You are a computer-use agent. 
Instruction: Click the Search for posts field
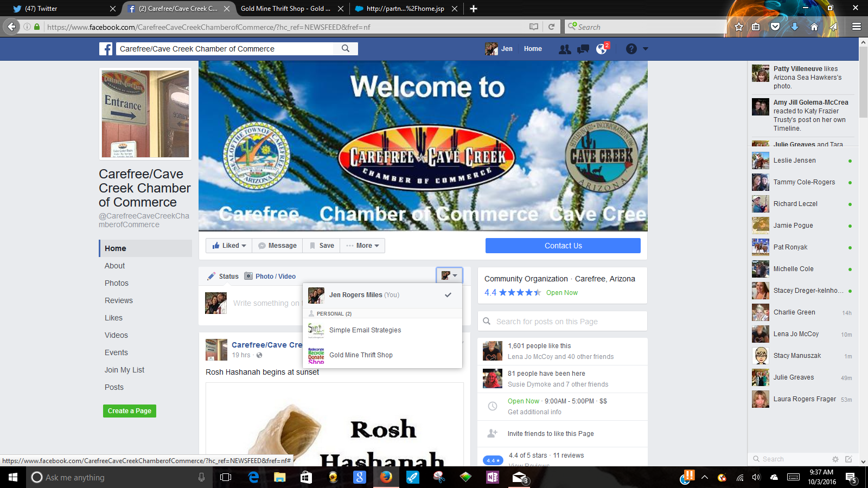tap(562, 322)
